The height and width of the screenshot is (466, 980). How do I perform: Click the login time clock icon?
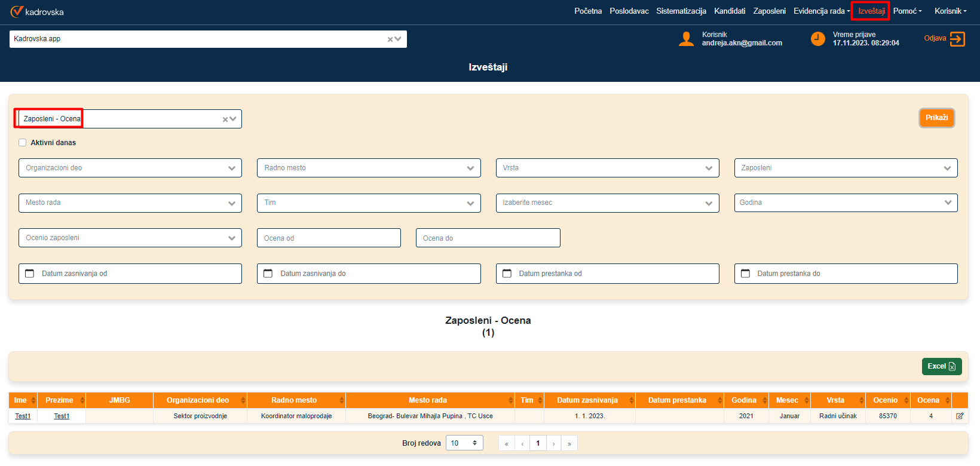coord(817,39)
